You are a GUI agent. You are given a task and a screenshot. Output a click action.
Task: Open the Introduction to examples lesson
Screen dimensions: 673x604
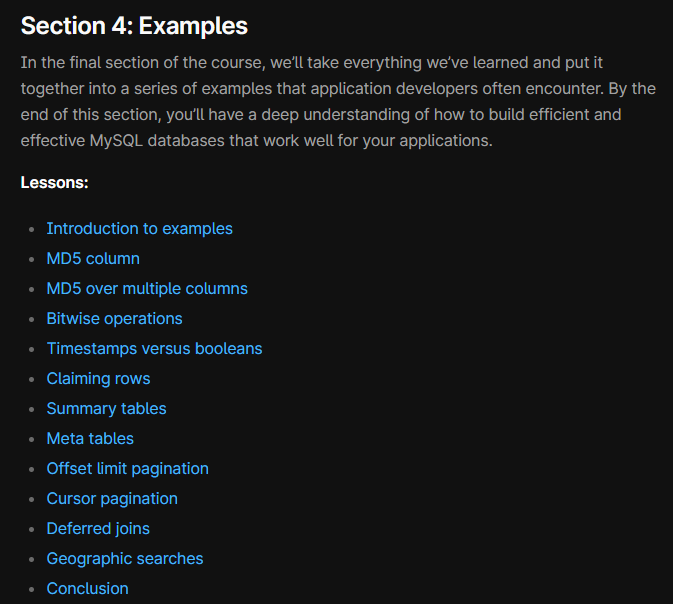[139, 229]
